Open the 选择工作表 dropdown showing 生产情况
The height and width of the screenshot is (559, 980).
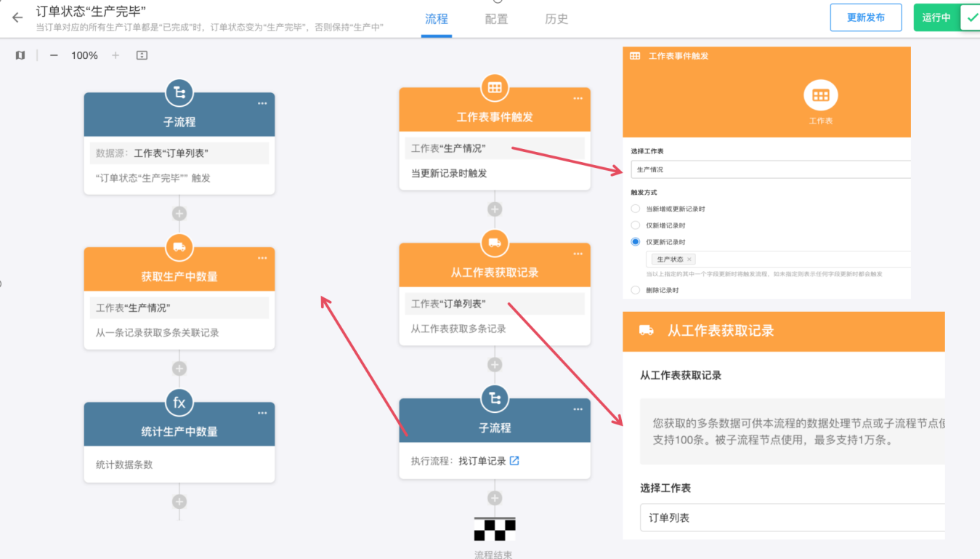point(770,169)
